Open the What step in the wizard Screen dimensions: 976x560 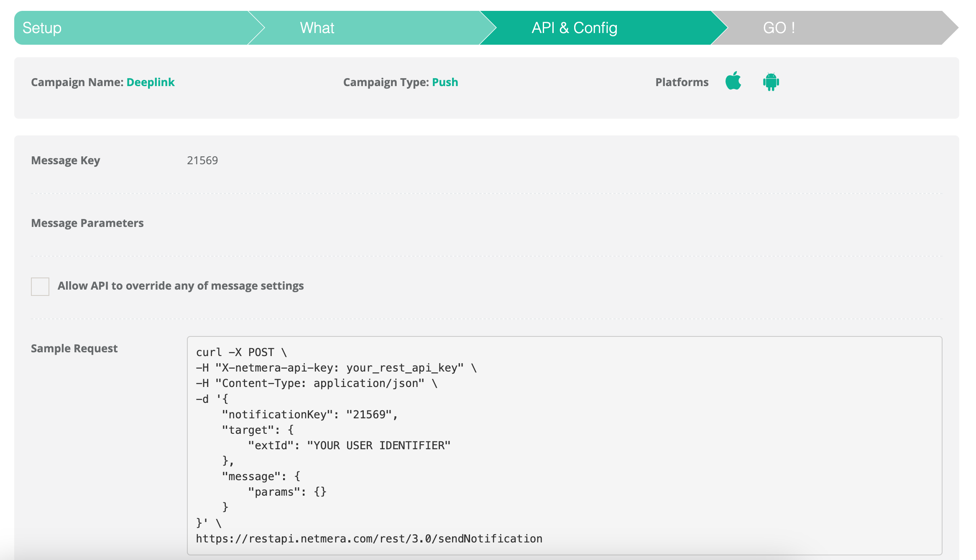[317, 28]
